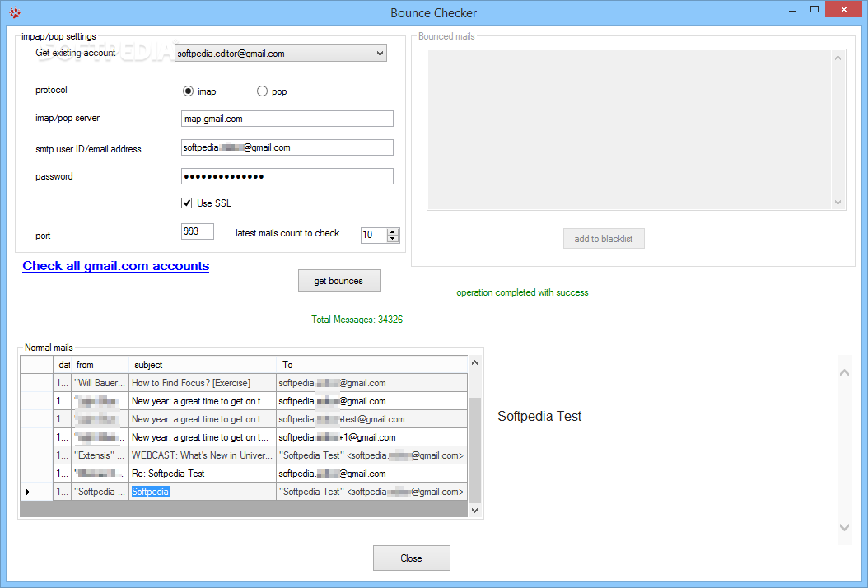This screenshot has width=868, height=588.
Task: Click the Bounce Checker app icon
Action: coord(15,12)
